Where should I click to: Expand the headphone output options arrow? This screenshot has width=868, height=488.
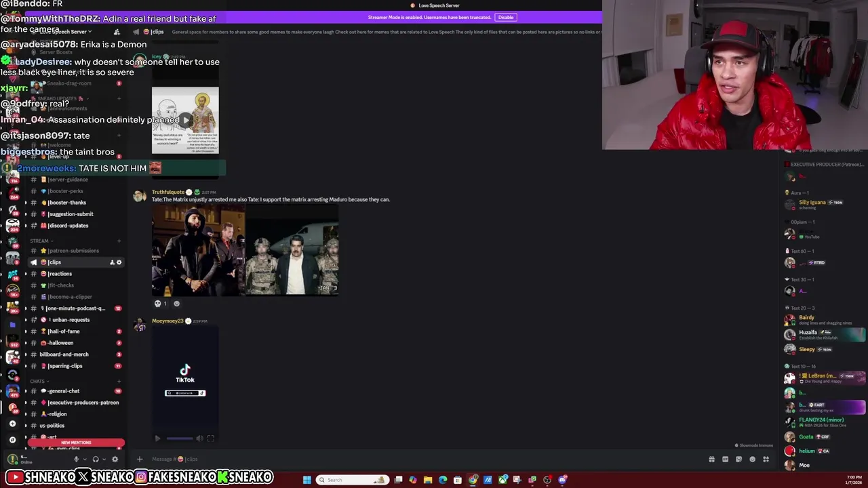tap(103, 460)
